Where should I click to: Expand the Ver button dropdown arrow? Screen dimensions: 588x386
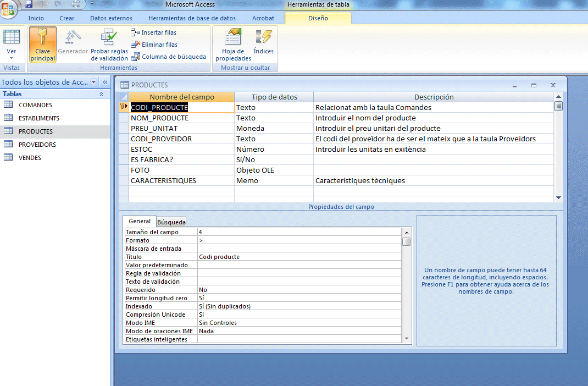(11, 58)
